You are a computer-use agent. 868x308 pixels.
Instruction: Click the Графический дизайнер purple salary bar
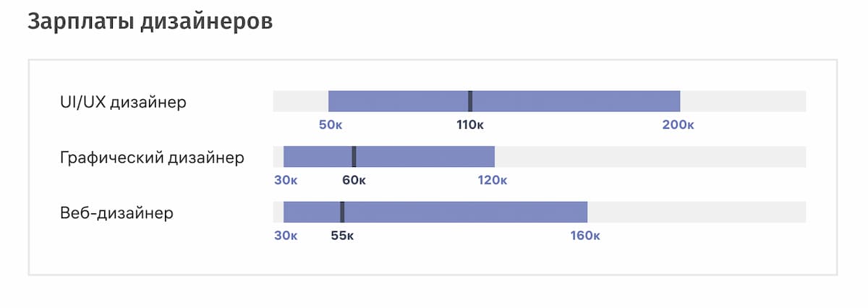click(427, 157)
